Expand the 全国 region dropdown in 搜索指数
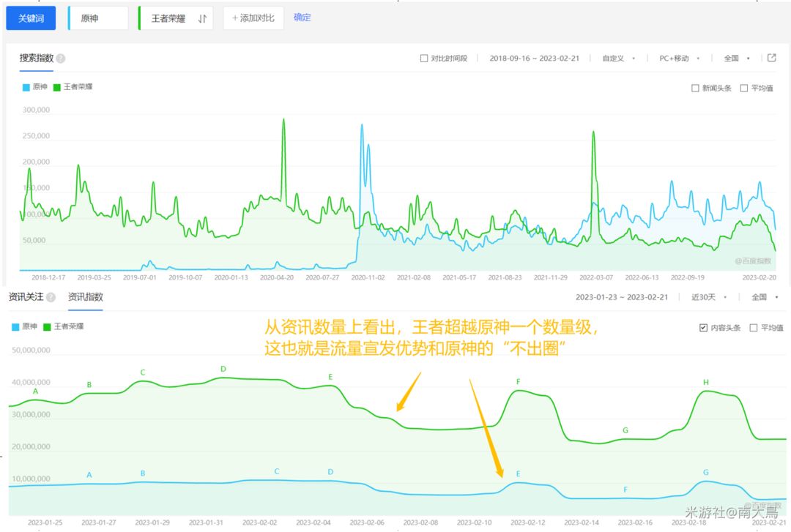791x532 pixels. [737, 59]
